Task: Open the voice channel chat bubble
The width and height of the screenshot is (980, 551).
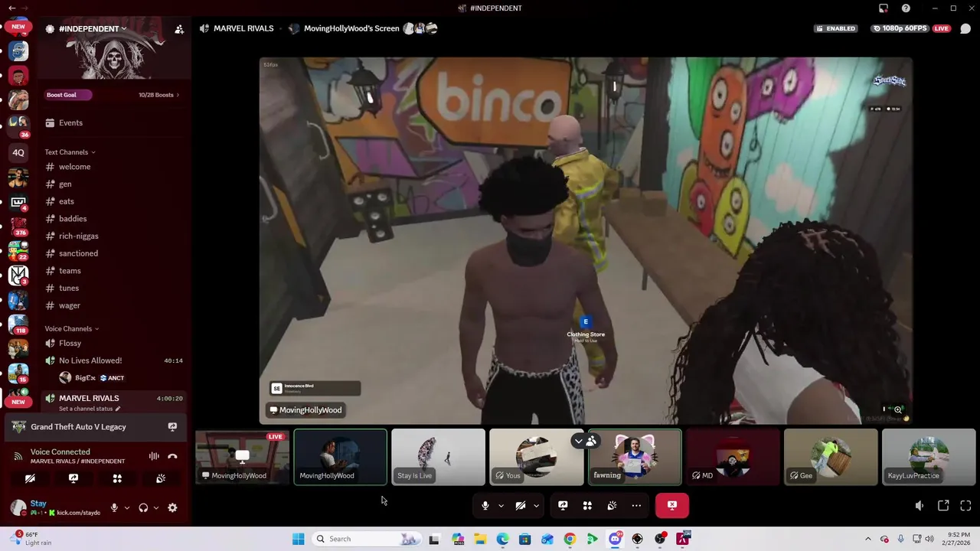Action: 965,28
